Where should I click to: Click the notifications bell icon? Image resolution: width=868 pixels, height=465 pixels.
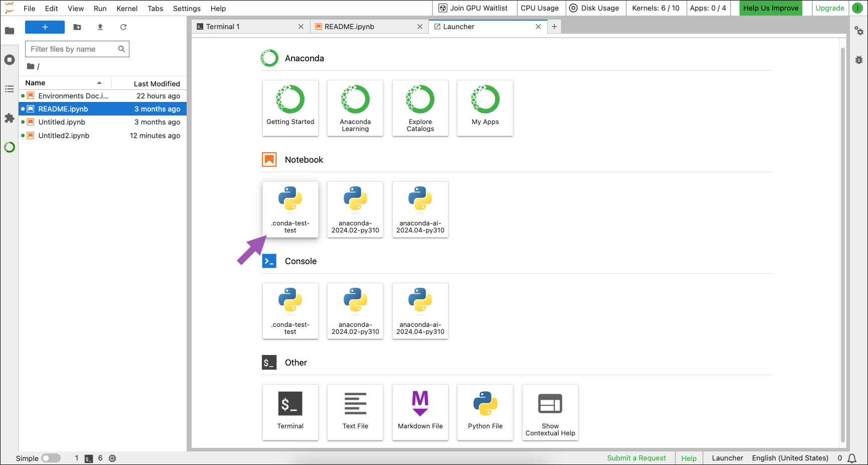(x=852, y=458)
